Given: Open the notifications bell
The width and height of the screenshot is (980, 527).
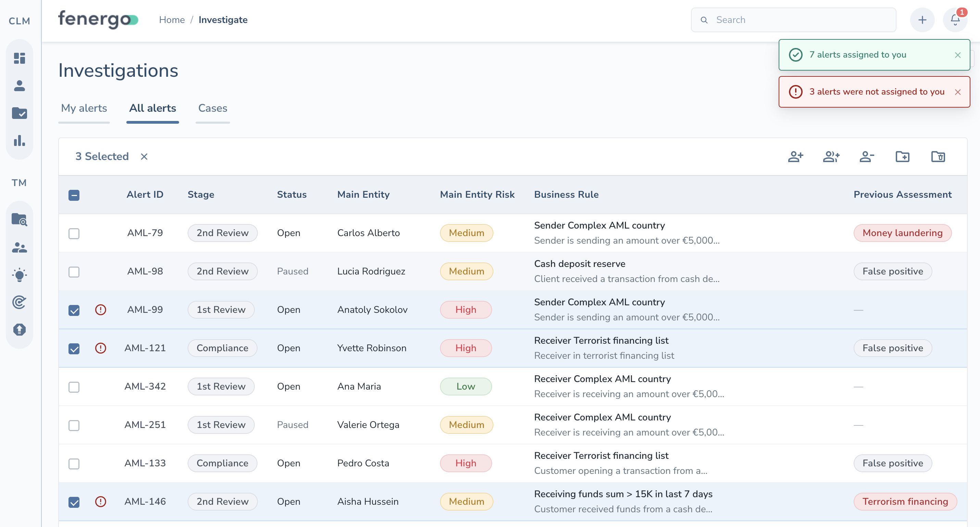Looking at the screenshot, I should [x=955, y=20].
